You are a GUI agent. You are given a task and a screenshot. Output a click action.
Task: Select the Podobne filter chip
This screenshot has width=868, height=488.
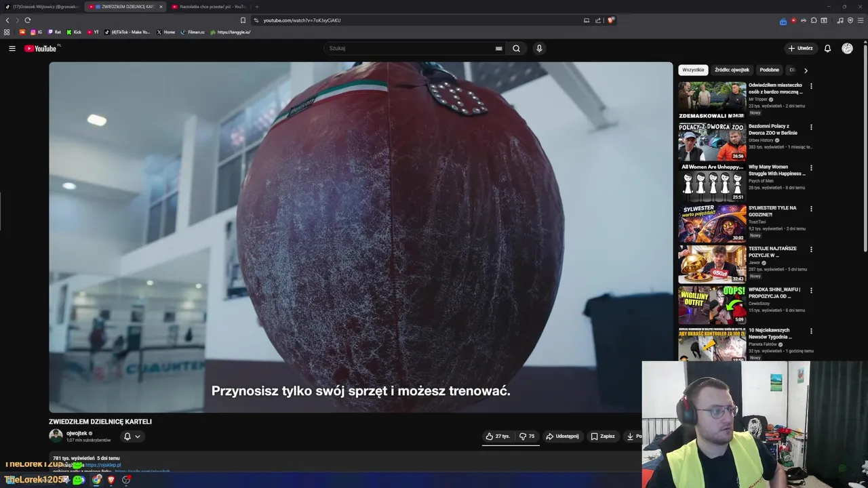pyautogui.click(x=769, y=70)
